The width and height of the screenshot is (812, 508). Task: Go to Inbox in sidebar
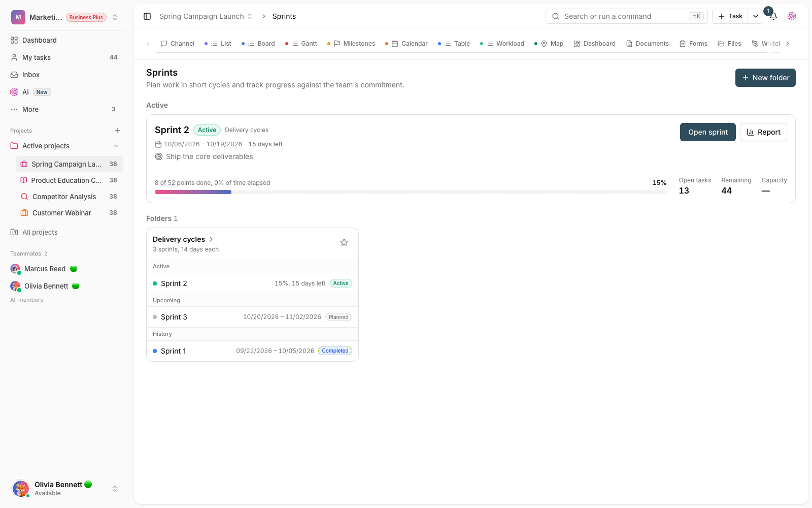click(x=65, y=75)
